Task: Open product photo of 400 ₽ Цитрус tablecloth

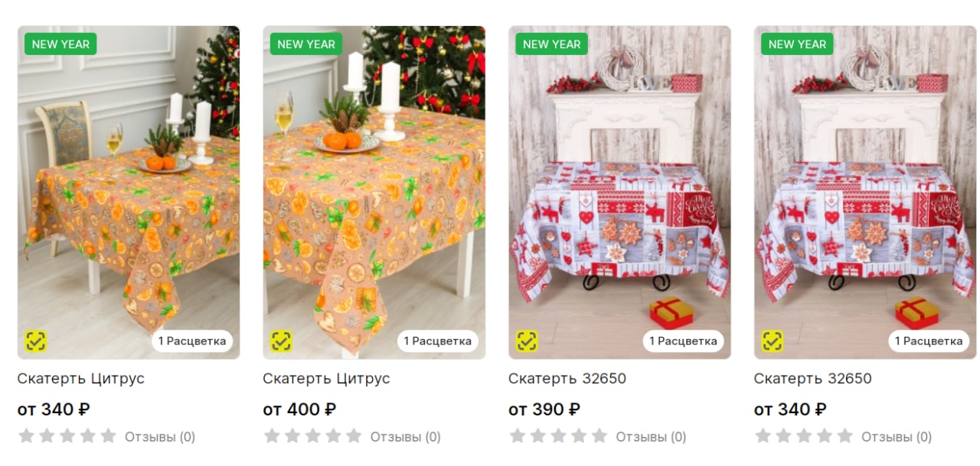Action: coord(374,192)
